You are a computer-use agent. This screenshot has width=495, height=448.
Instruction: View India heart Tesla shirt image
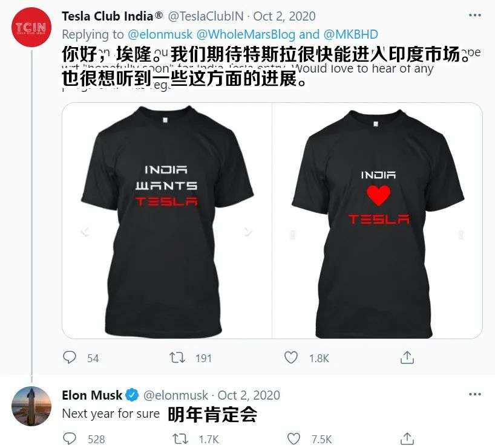(x=378, y=221)
